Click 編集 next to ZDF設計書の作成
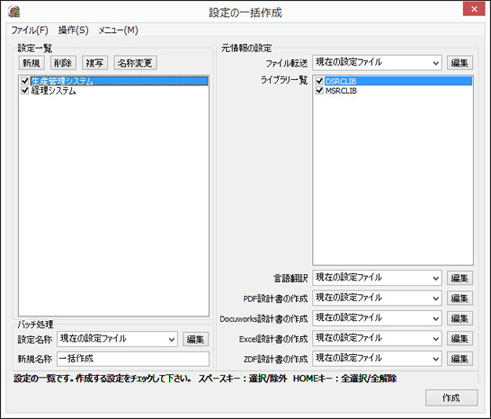 (x=460, y=359)
